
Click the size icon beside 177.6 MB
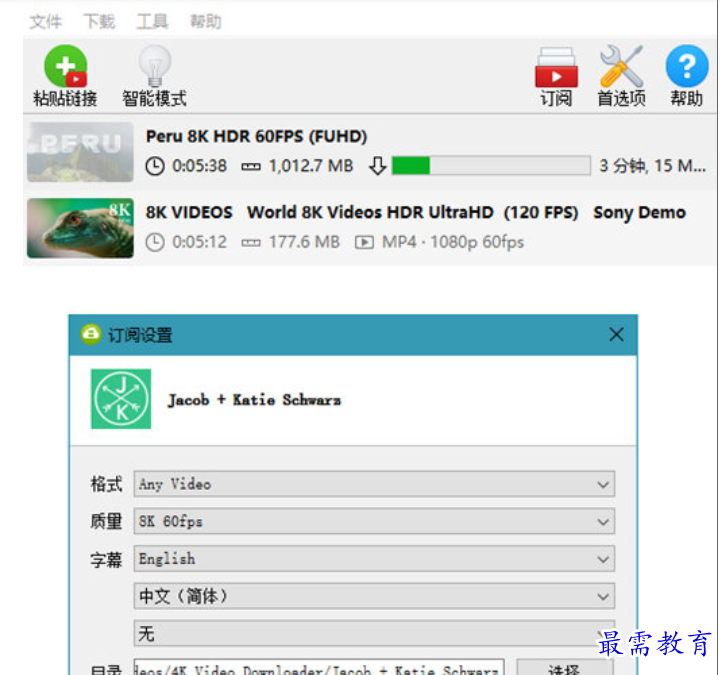251,242
